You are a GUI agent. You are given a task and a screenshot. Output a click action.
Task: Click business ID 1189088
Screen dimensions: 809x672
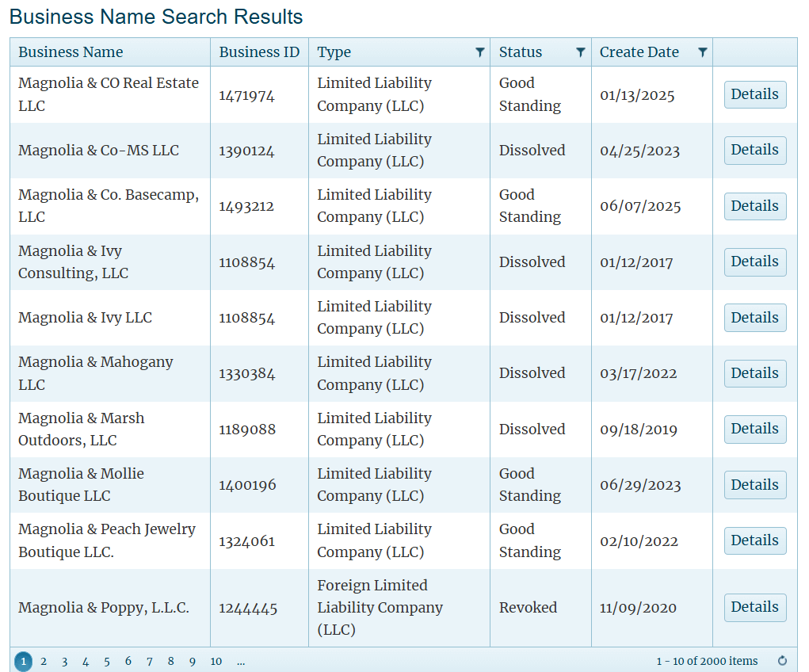(247, 430)
